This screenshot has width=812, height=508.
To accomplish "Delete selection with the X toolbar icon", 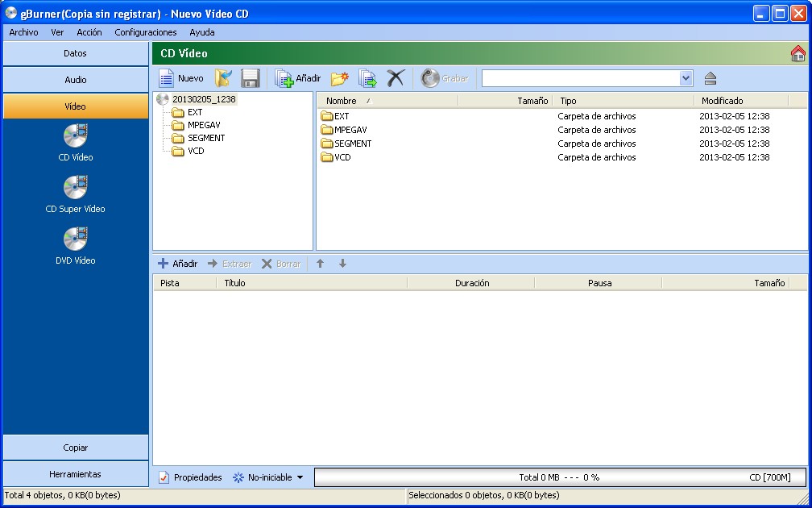I will tap(396, 78).
